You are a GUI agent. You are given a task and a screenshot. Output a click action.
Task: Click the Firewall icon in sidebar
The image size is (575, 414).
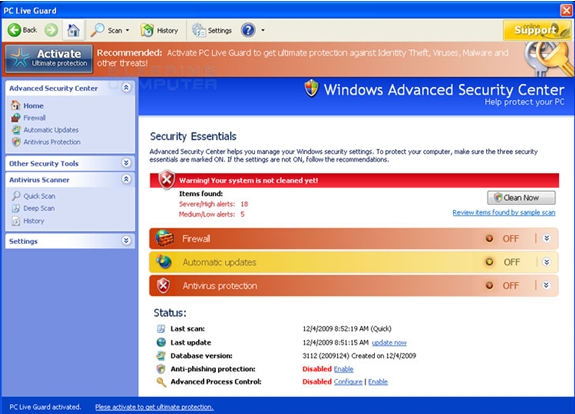tap(15, 117)
